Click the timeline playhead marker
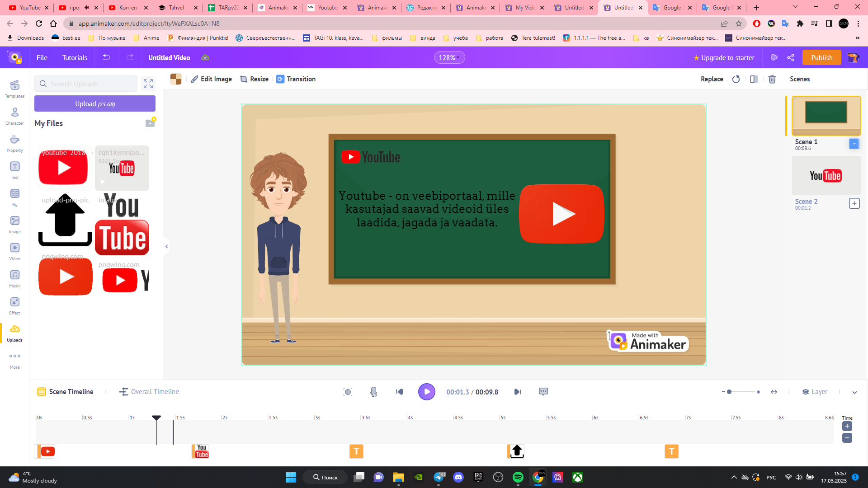Viewport: 868px width, 488px height. click(156, 418)
